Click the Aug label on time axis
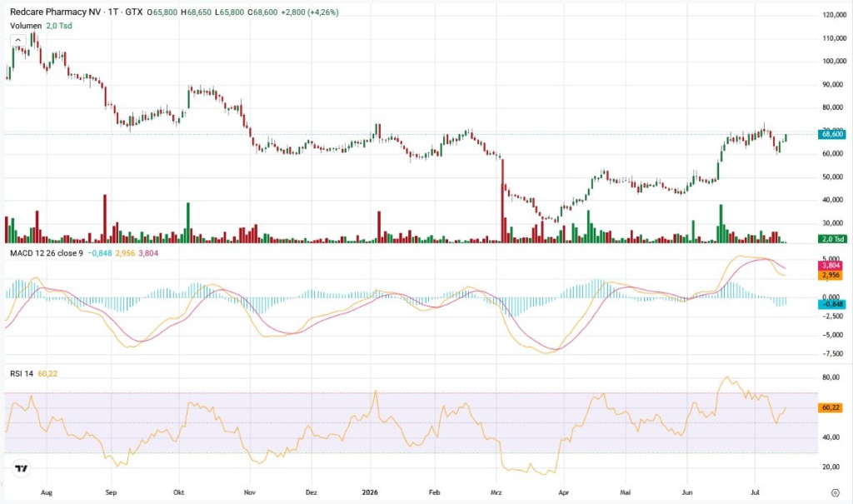Image resolution: width=853 pixels, height=504 pixels. (x=47, y=492)
